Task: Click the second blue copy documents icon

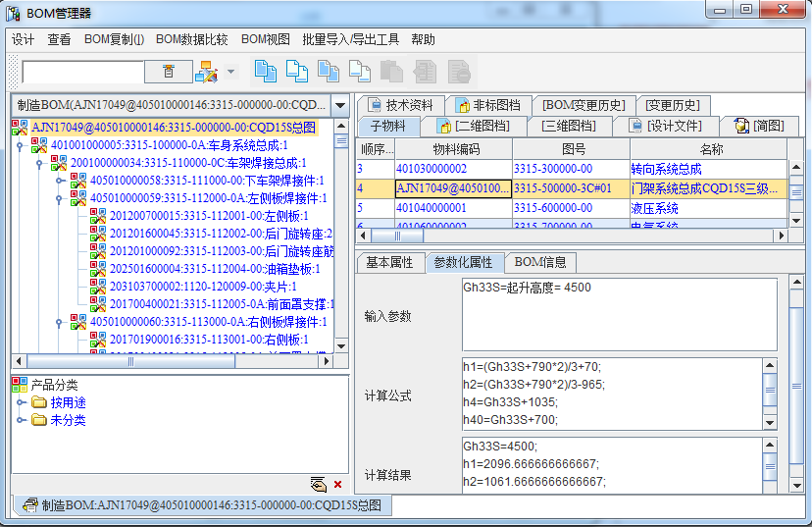Action: tap(296, 72)
